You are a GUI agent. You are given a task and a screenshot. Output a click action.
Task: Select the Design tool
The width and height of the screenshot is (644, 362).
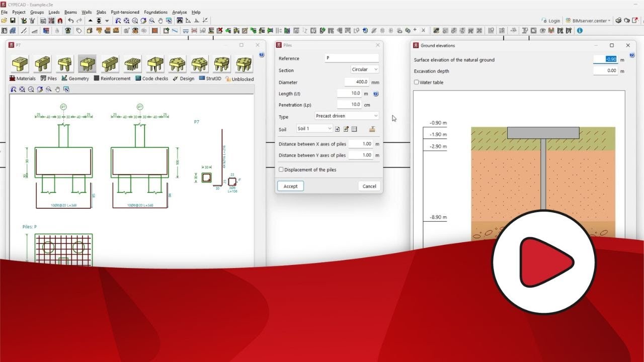coord(187,78)
